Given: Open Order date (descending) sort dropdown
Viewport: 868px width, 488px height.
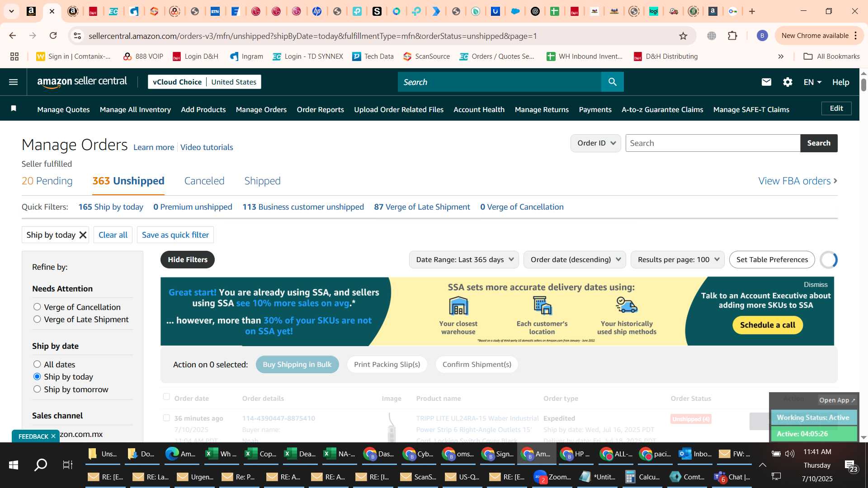Looking at the screenshot, I should (575, 260).
